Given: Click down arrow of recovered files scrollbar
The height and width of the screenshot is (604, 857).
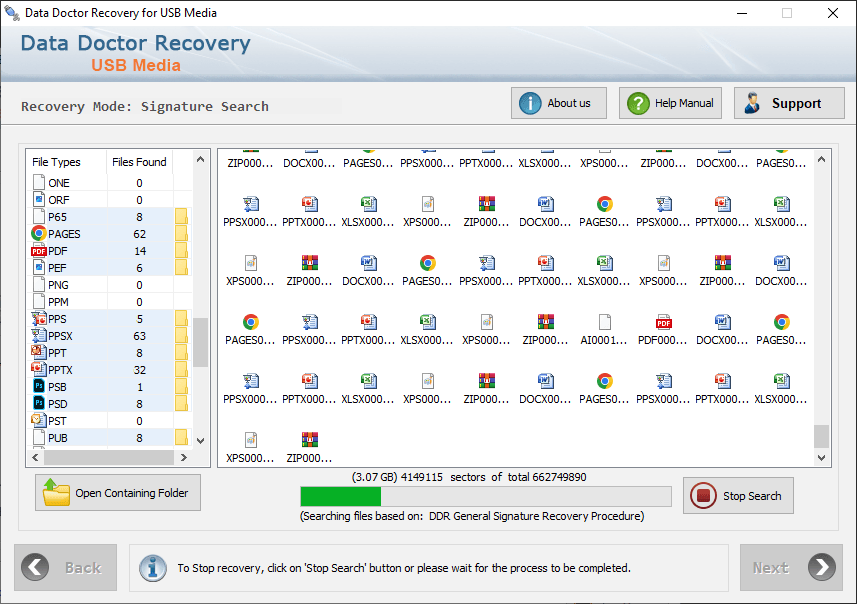Looking at the screenshot, I should coord(821,458).
